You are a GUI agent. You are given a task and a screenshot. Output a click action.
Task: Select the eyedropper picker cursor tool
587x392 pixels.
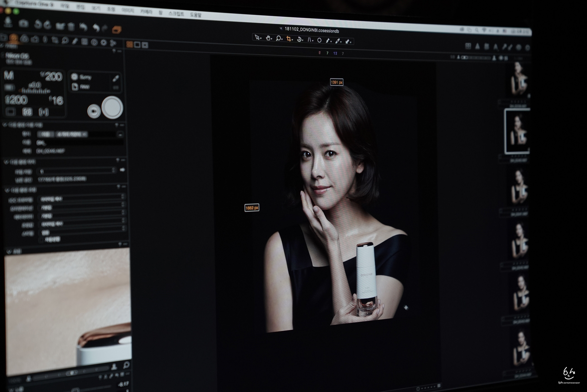click(338, 41)
